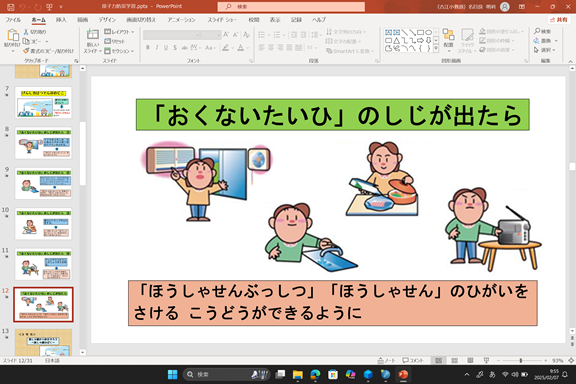Click the font name box
Image resolution: width=576 pixels, height=384 pixels.
pyautogui.click(x=172, y=35)
